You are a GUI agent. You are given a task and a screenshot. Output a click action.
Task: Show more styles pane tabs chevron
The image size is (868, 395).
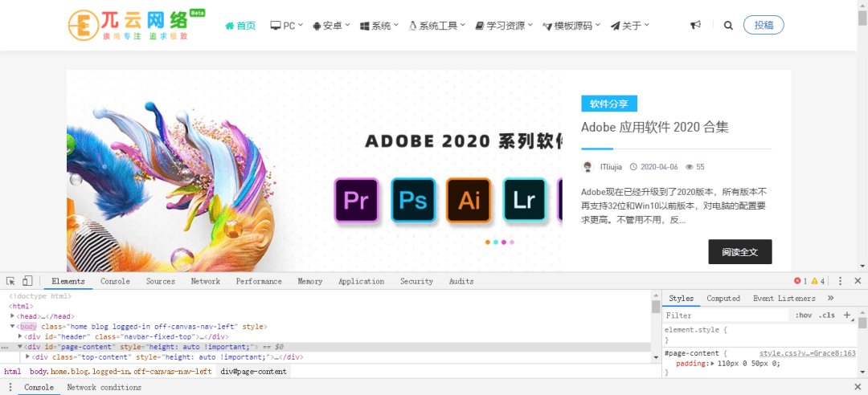830,298
